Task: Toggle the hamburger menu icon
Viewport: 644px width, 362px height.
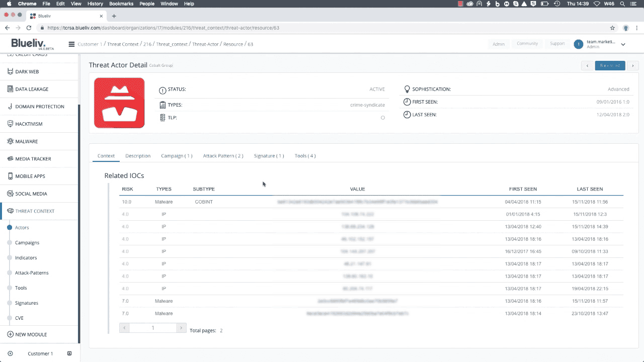Action: click(x=71, y=44)
